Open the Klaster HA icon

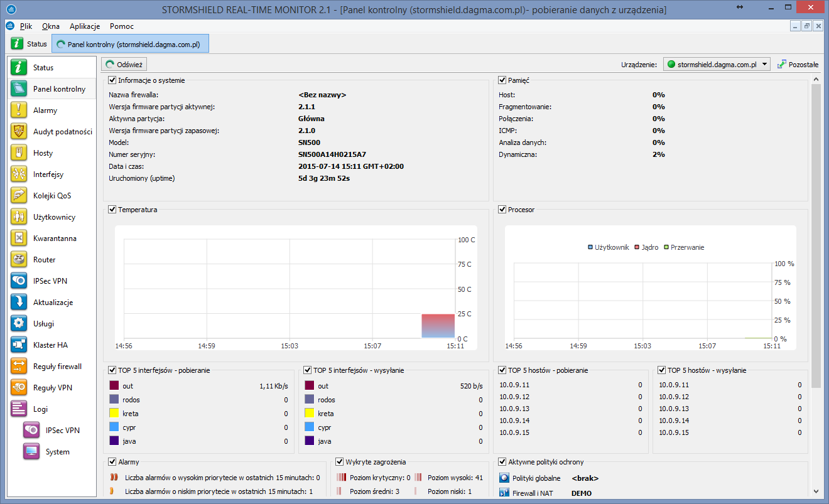coord(19,345)
